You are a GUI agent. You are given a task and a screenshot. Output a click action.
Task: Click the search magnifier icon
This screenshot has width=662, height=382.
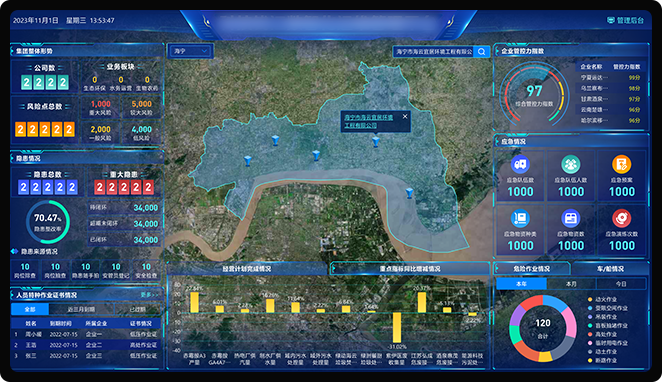(x=481, y=51)
